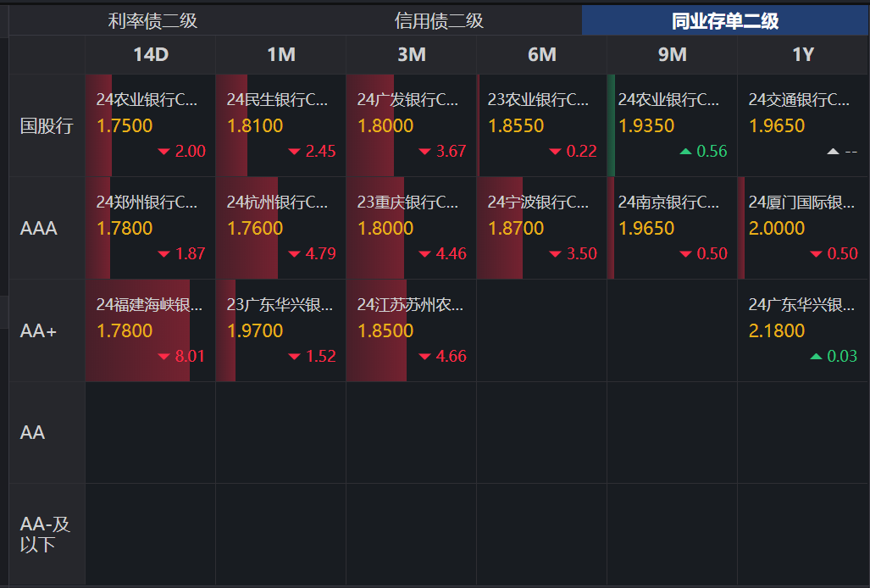
Task: Click red down arrow beside 4.79
Action: click(x=294, y=254)
